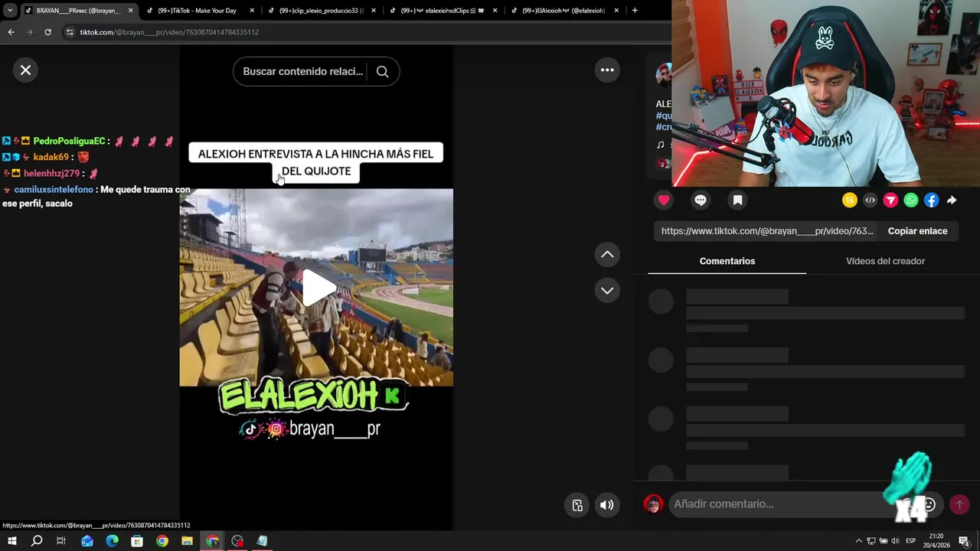Viewport: 980px width, 551px height.
Task: Switch to 'ElAlexioh (@elalexioh)' browser tab
Action: [x=563, y=11]
